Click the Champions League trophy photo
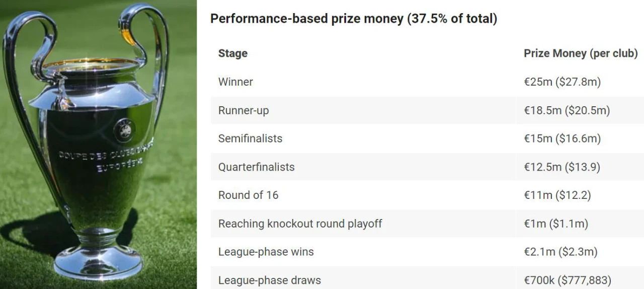 tap(98, 144)
